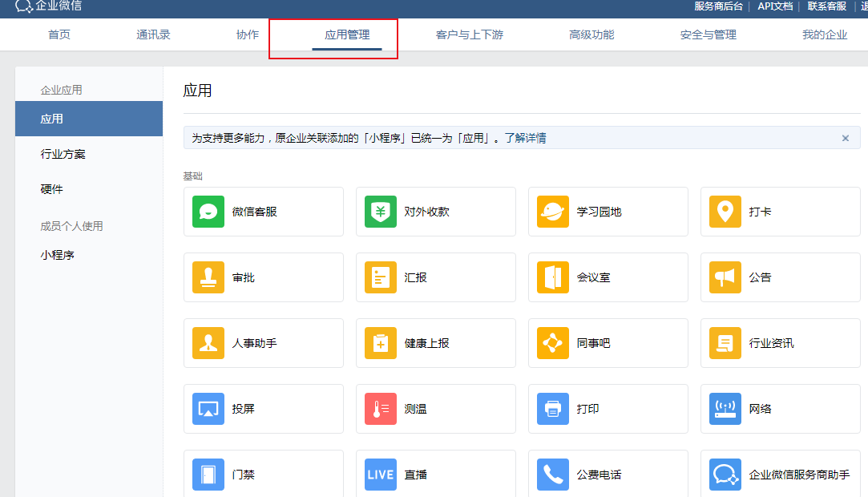The height and width of the screenshot is (497, 868).
Task: Switch to the 高级功能 tab
Action: (591, 34)
